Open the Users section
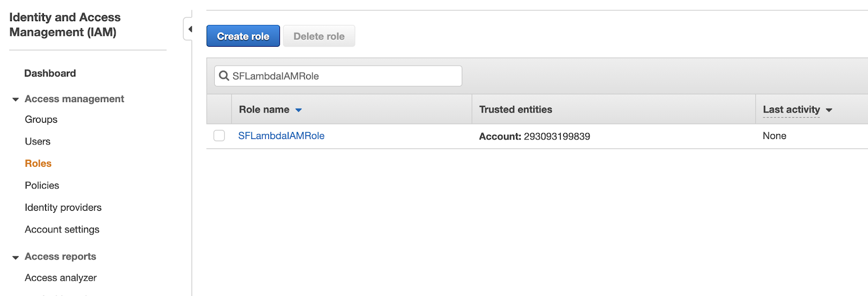 pos(37,141)
